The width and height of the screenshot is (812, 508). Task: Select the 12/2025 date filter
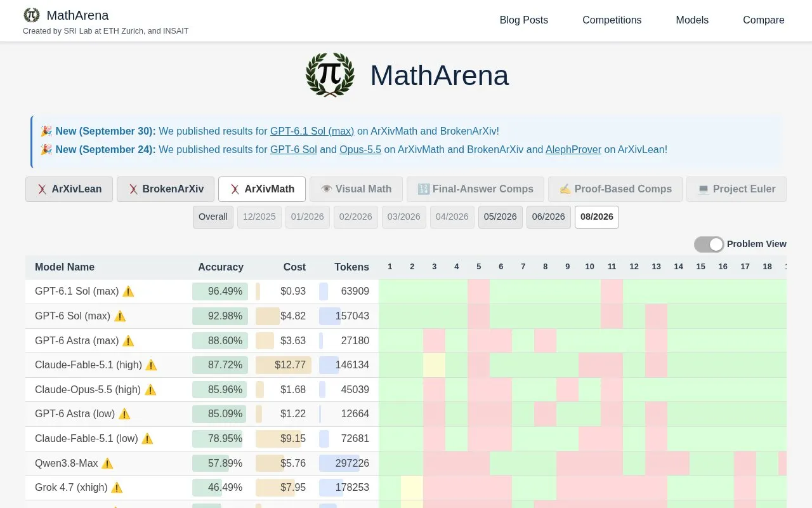click(259, 217)
